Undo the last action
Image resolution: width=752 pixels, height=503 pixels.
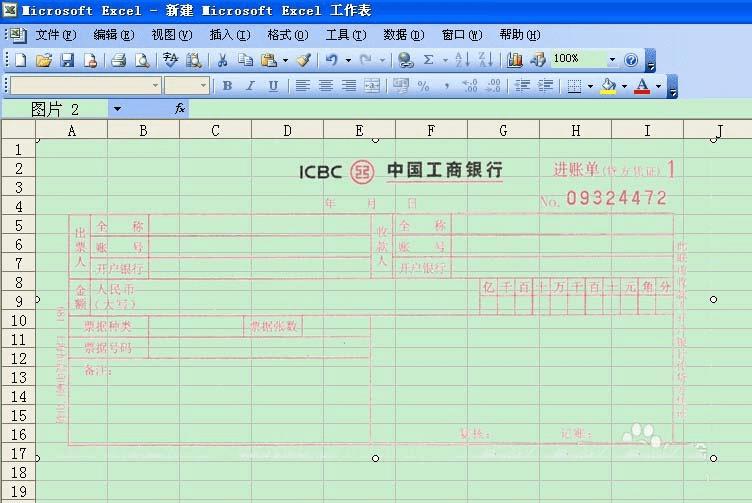[331, 60]
